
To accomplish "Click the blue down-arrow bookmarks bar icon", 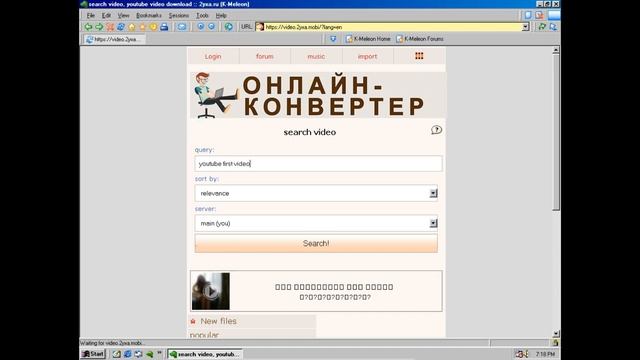I will pyautogui.click(x=333, y=39).
